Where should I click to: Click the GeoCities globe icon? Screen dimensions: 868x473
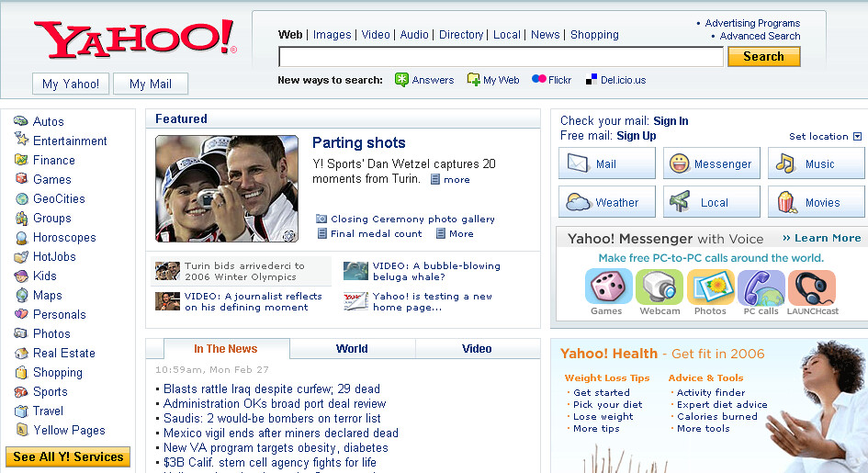pyautogui.click(x=22, y=198)
